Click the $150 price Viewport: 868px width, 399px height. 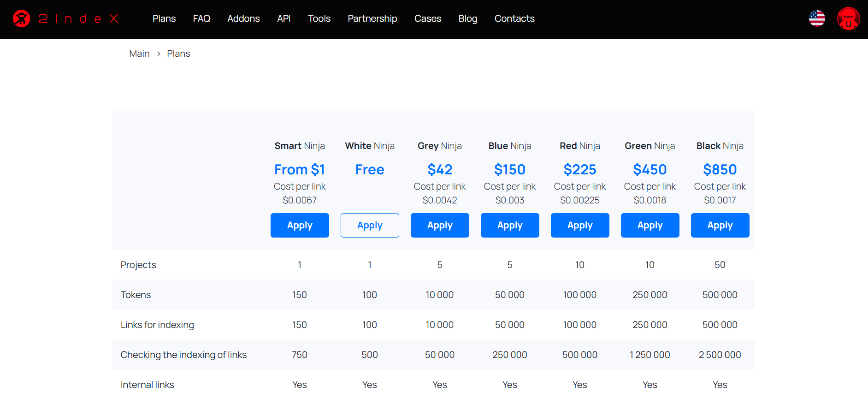click(x=510, y=169)
